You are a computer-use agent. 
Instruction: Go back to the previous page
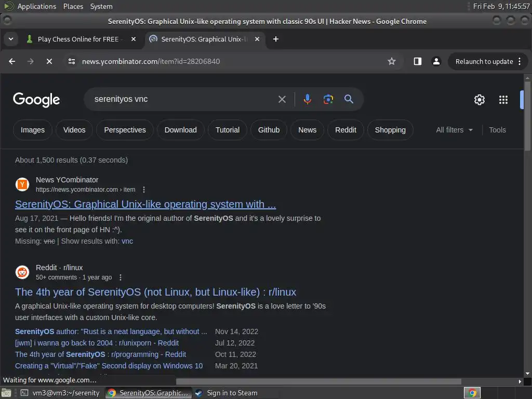[12, 61]
